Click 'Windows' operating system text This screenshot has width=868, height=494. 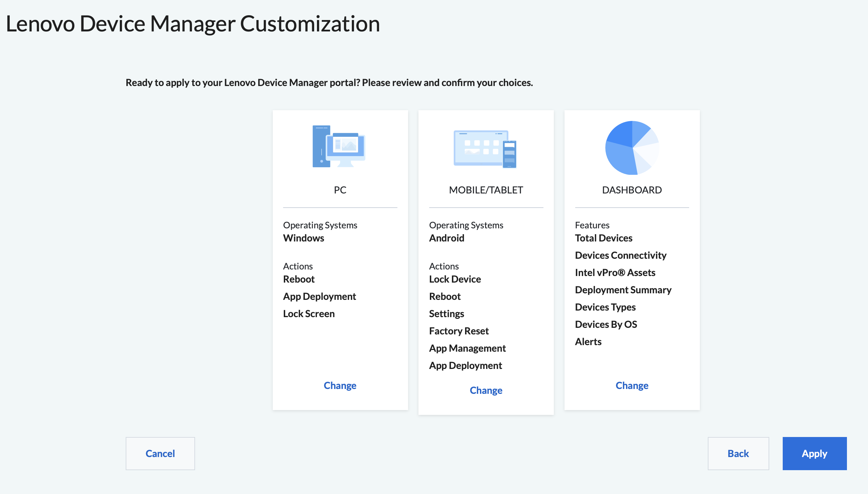[303, 238]
